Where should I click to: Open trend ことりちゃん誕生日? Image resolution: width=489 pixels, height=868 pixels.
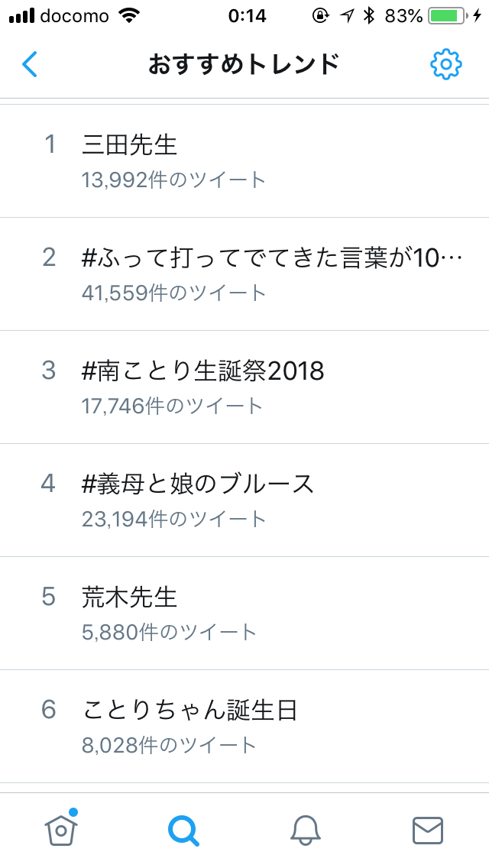click(x=189, y=710)
